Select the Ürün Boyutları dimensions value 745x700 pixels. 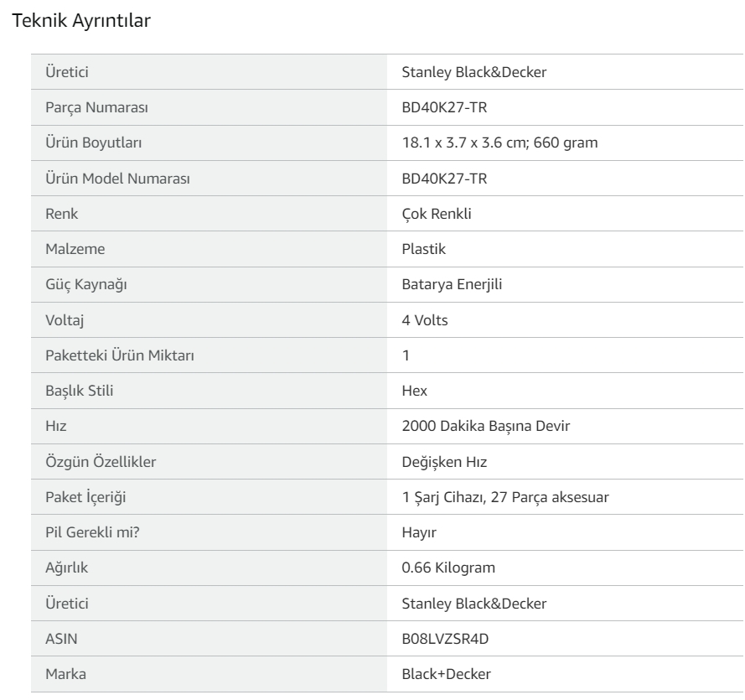pyautogui.click(x=499, y=143)
